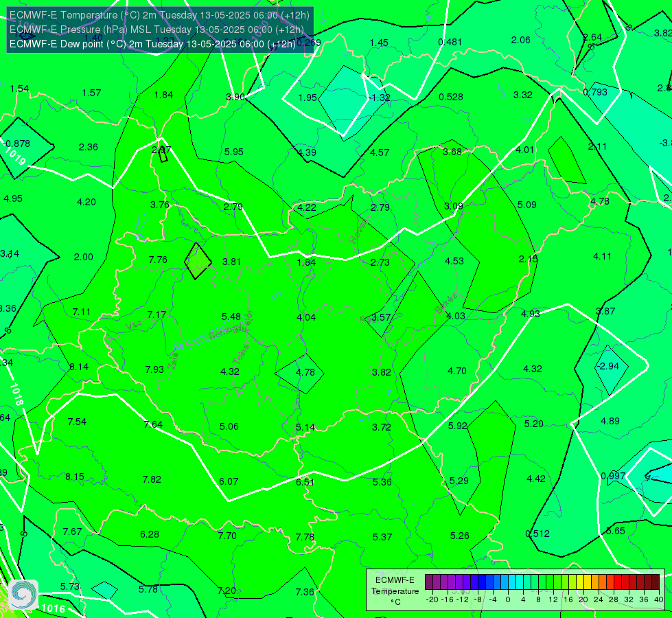Select the ECMWF-E Temperature 2m layer label
The width and height of the screenshot is (672, 618).
point(159,15)
